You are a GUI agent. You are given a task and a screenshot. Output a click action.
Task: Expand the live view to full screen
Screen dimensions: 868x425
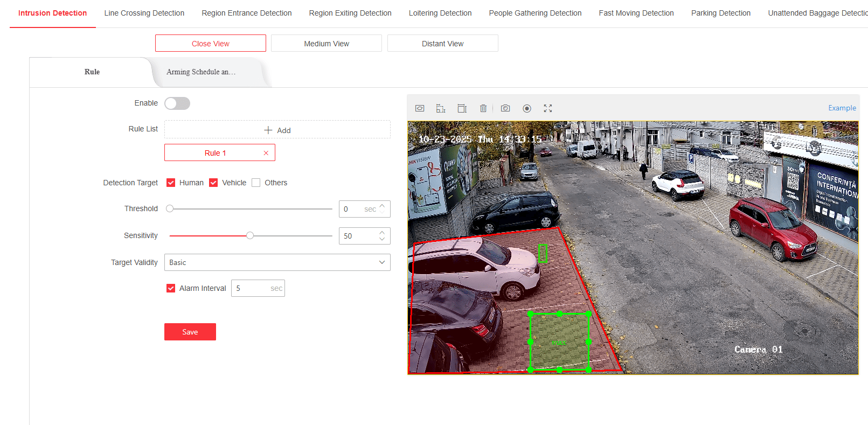point(548,108)
